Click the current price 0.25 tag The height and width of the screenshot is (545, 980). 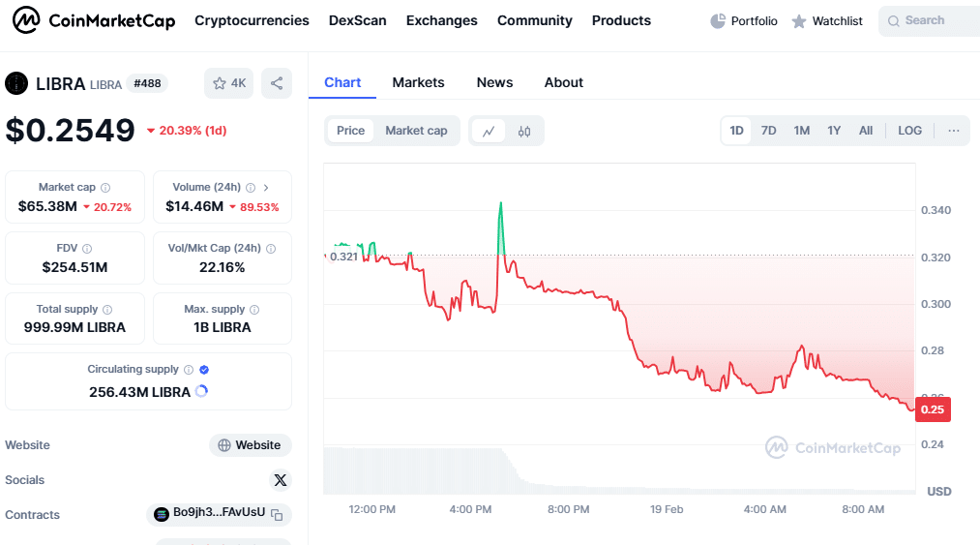(x=933, y=409)
